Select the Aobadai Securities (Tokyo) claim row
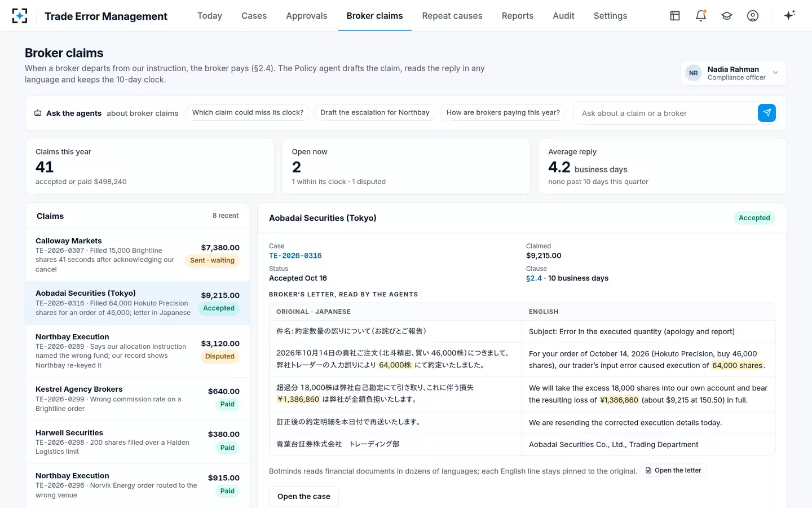This screenshot has width=812, height=508. (x=138, y=303)
